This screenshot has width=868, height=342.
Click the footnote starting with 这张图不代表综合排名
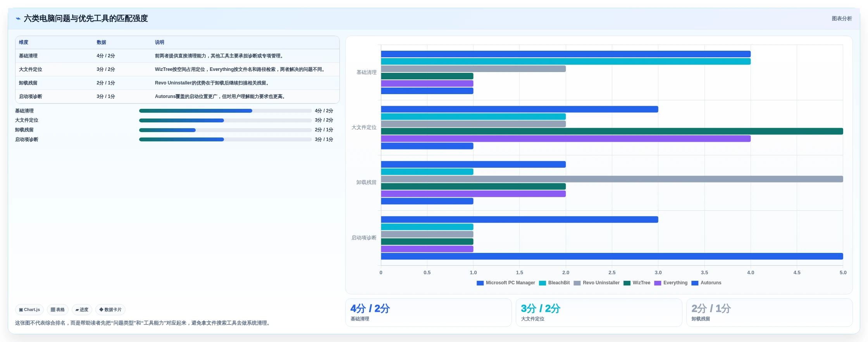(x=143, y=323)
